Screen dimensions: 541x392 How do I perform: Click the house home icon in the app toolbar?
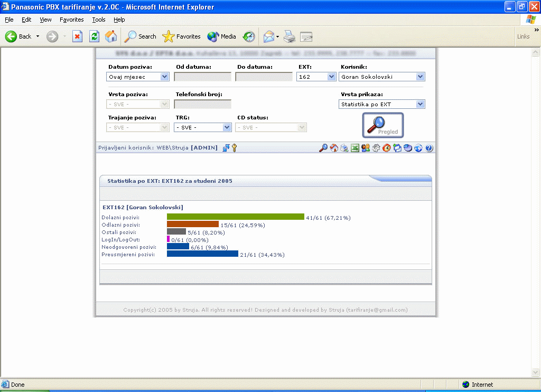334,148
